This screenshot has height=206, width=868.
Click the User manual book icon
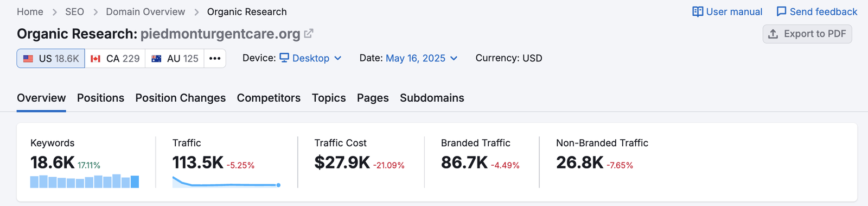click(698, 11)
